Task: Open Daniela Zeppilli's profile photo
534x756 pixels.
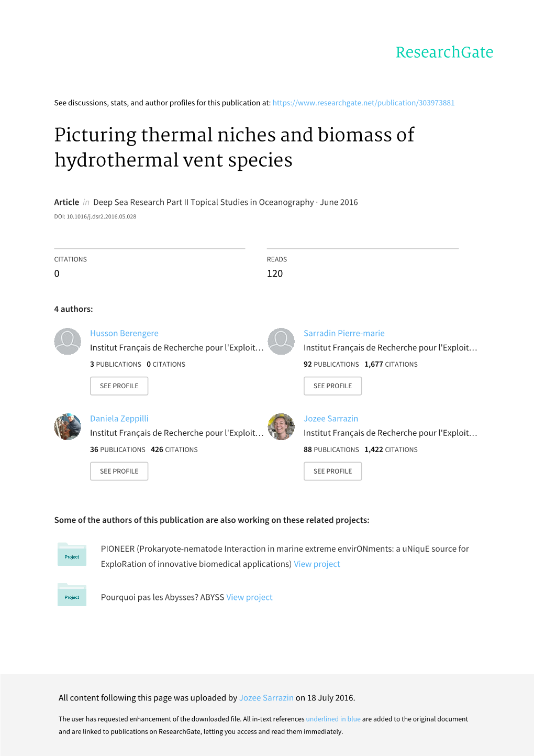Action: point(68,426)
